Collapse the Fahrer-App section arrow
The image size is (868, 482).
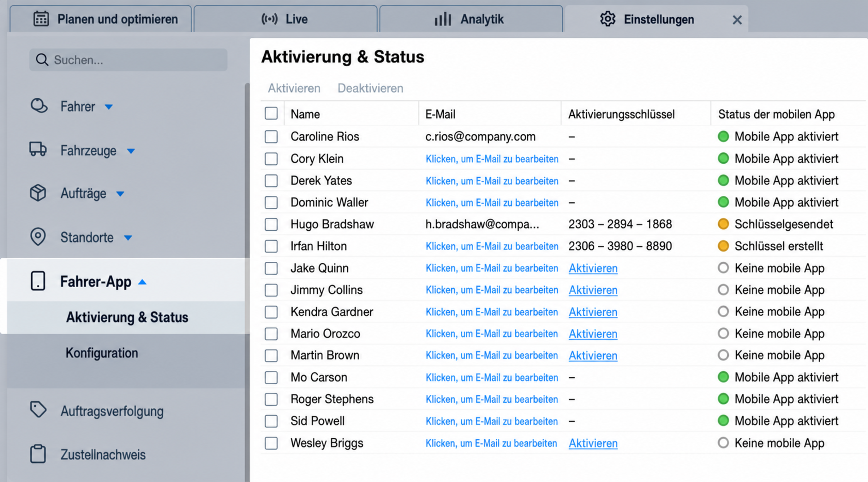point(142,282)
